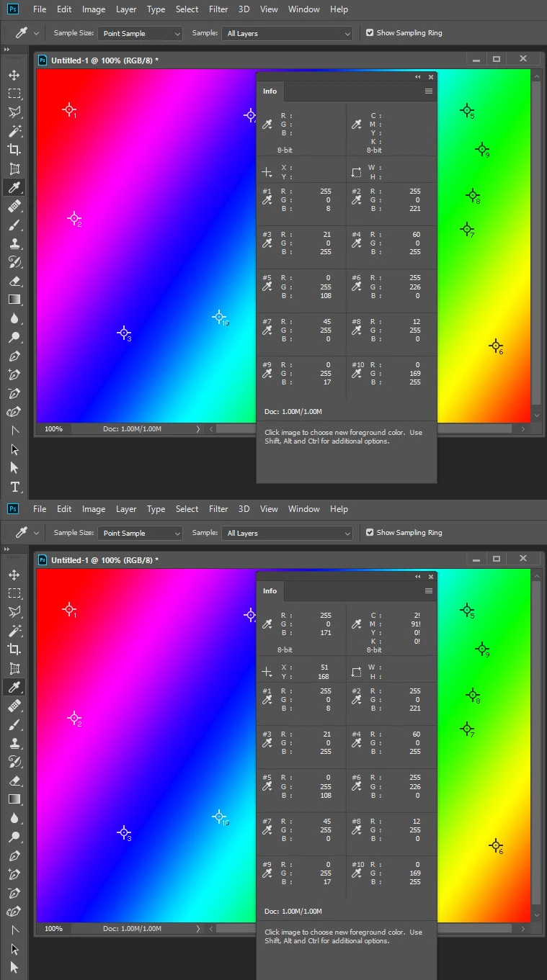The height and width of the screenshot is (980, 547).
Task: Open #1 sampler readout options in upper Info panel
Action: coord(267,201)
